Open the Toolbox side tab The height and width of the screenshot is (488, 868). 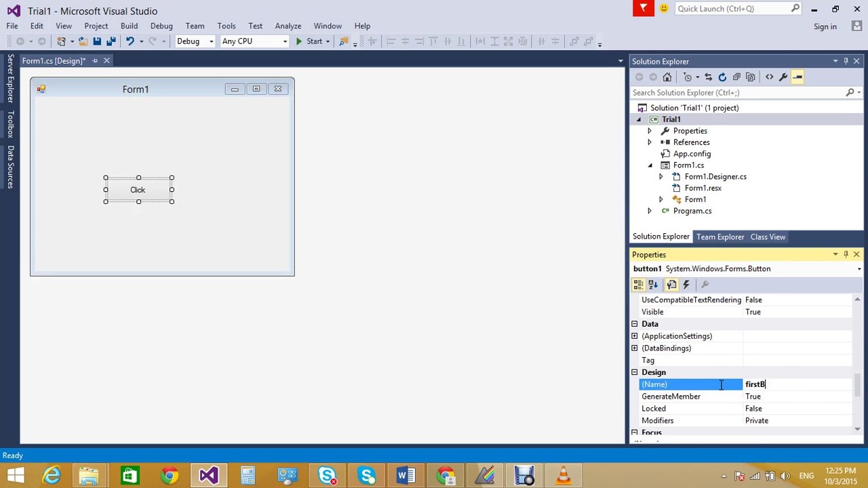(x=10, y=125)
